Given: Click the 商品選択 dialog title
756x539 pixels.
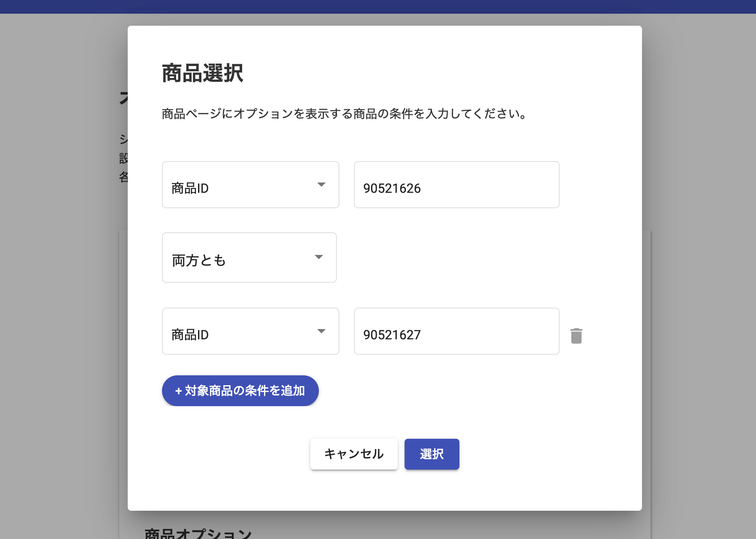Looking at the screenshot, I should pyautogui.click(x=203, y=73).
